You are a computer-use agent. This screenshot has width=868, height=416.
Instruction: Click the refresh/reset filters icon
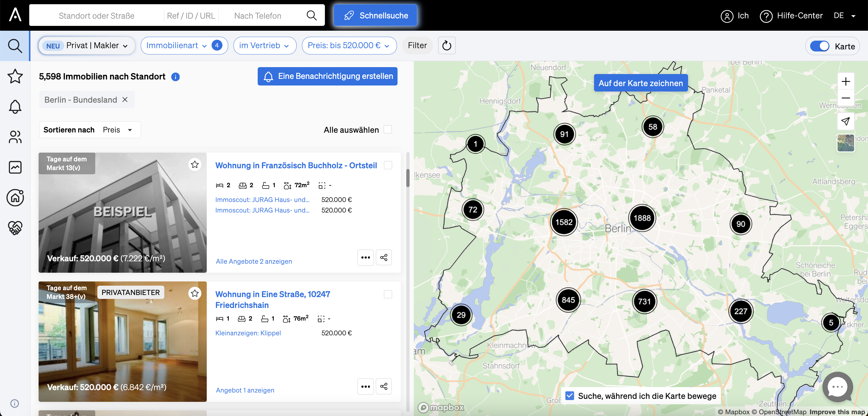click(447, 45)
